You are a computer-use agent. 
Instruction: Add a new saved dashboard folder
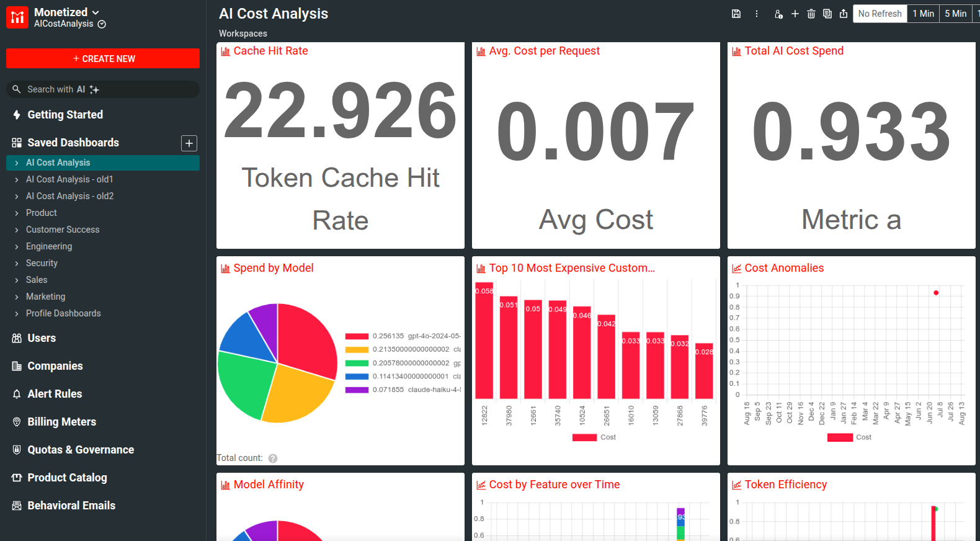tap(189, 143)
